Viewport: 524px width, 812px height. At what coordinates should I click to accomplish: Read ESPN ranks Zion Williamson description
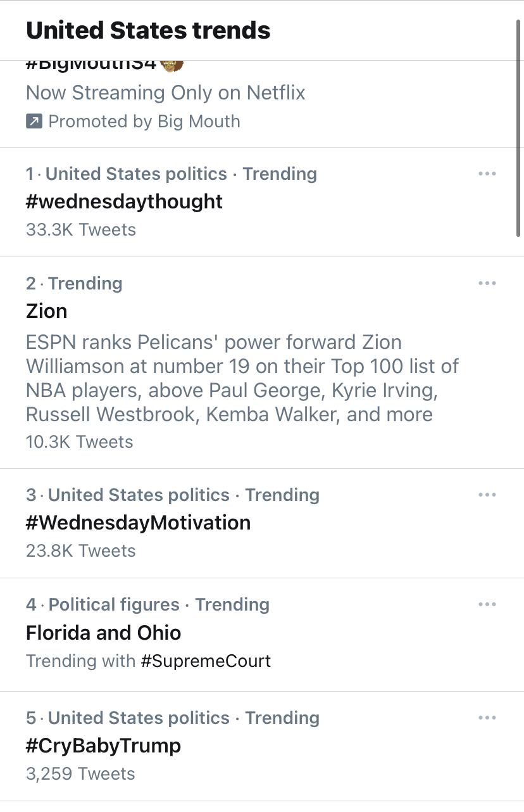point(242,379)
